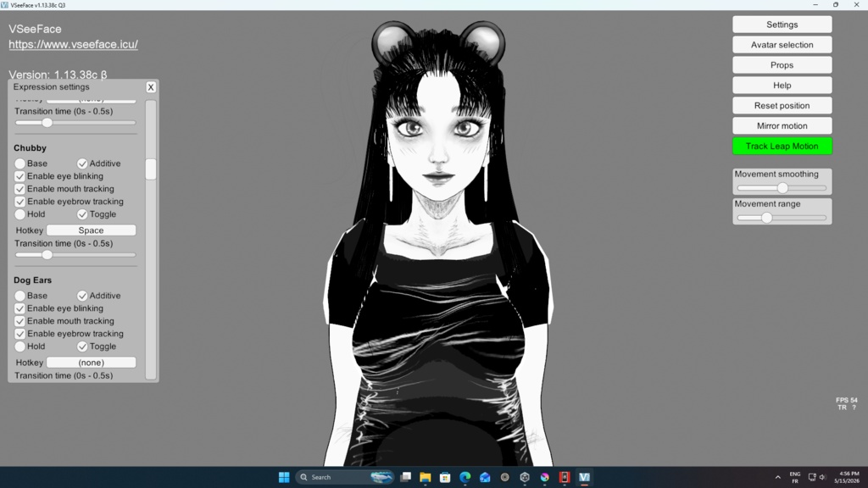This screenshot has height=488, width=868.
Task: Open Microsoft Edge from the taskbar
Action: click(465, 477)
